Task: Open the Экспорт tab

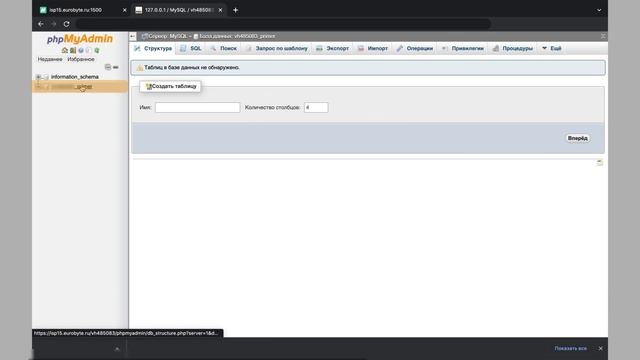Action: 333,49
